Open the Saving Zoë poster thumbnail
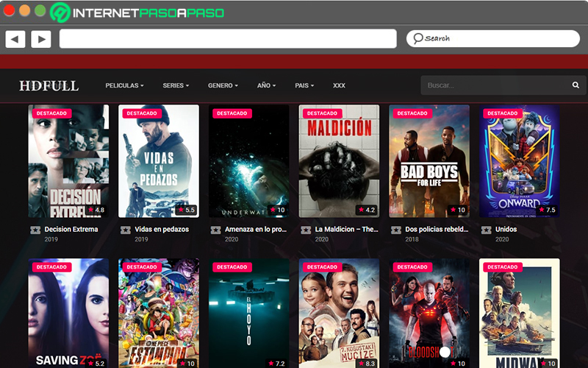Screen dimensions: 588x368 (68, 314)
